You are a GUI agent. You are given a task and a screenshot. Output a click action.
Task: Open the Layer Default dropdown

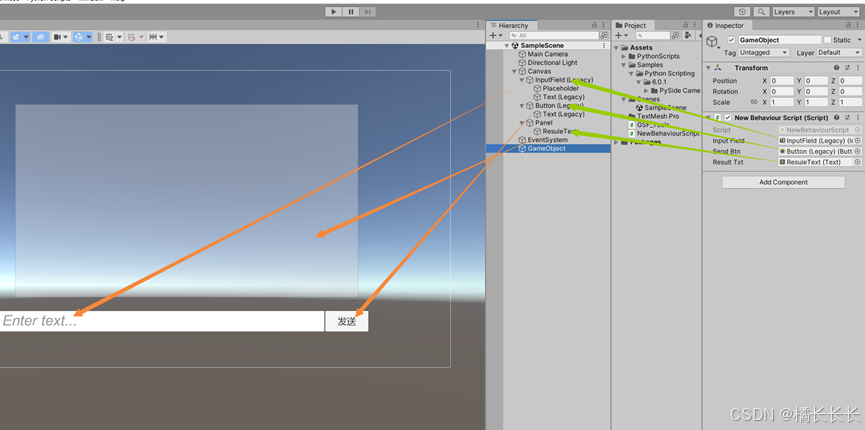tap(839, 52)
